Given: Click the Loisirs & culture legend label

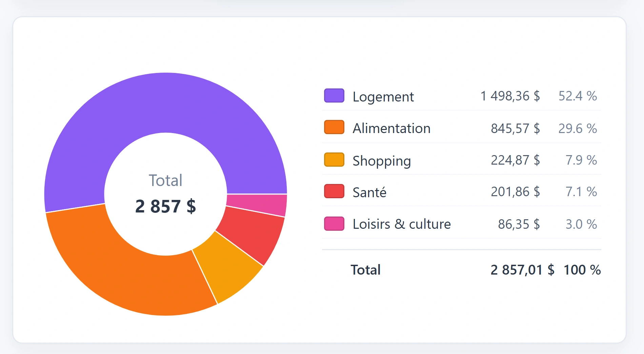Looking at the screenshot, I should pyautogui.click(x=402, y=224).
